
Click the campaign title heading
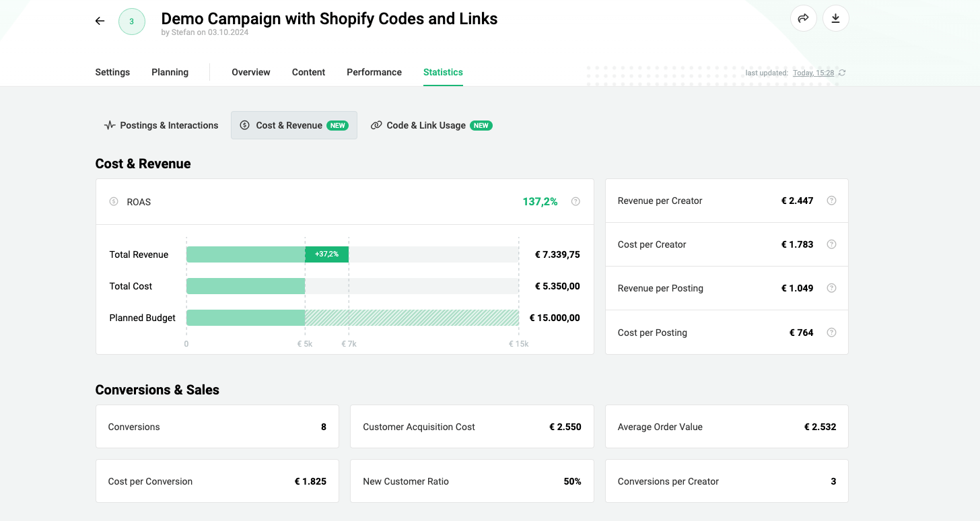point(330,18)
